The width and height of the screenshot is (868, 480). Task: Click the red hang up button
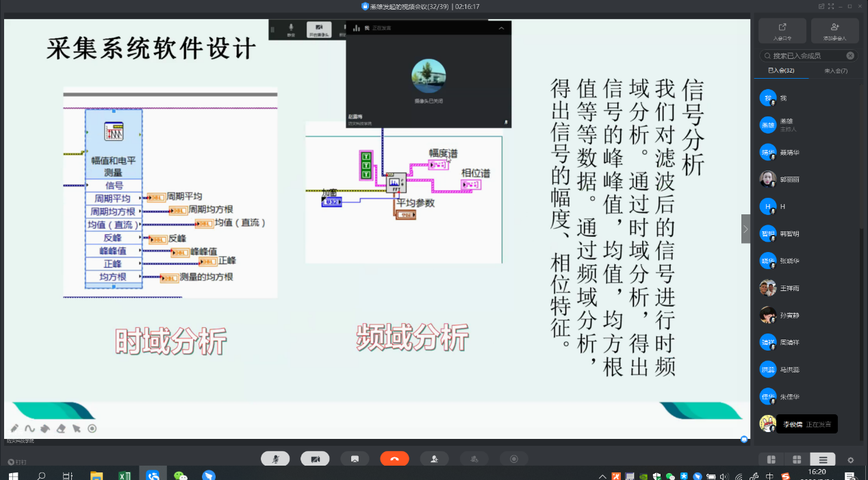tap(394, 459)
